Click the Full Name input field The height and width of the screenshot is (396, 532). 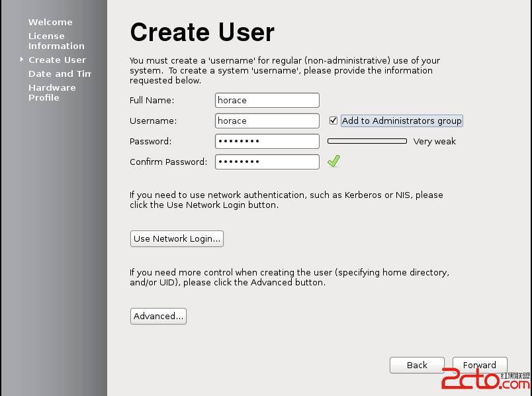pos(267,100)
